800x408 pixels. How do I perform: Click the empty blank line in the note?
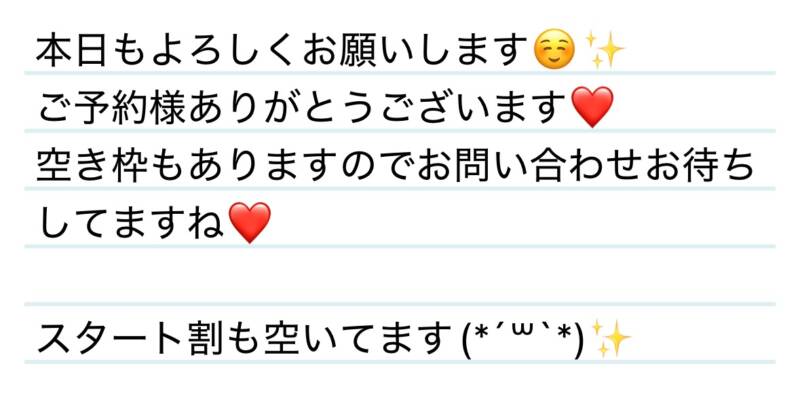pos(400,275)
